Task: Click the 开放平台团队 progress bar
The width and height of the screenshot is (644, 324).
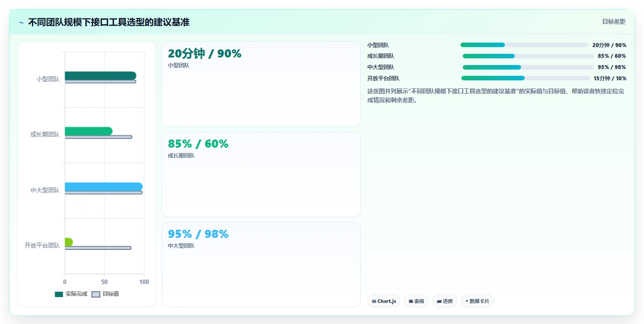Action: point(526,78)
